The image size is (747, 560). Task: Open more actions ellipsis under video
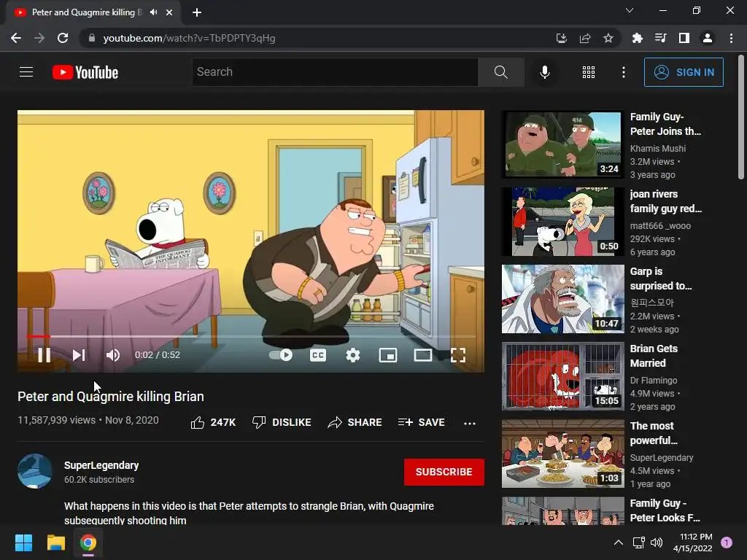pyautogui.click(x=470, y=423)
